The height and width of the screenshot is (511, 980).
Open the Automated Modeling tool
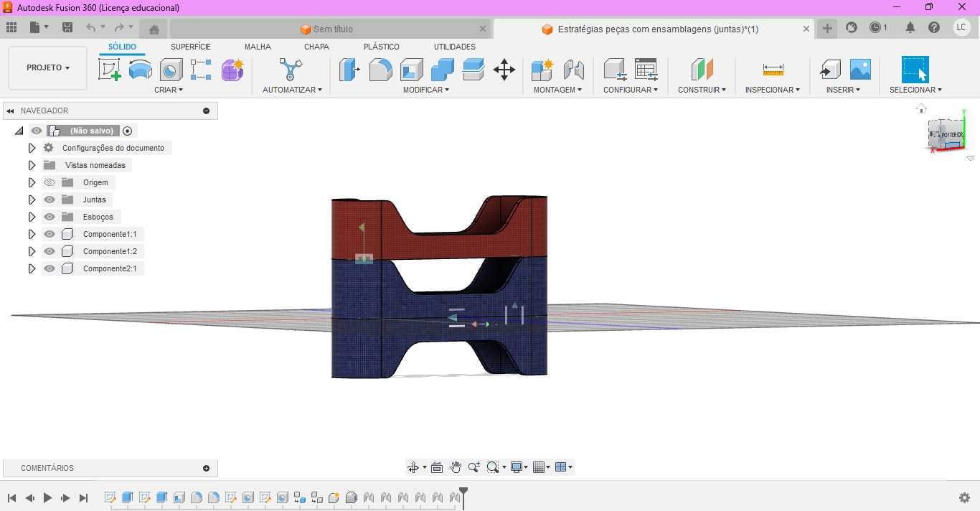291,70
